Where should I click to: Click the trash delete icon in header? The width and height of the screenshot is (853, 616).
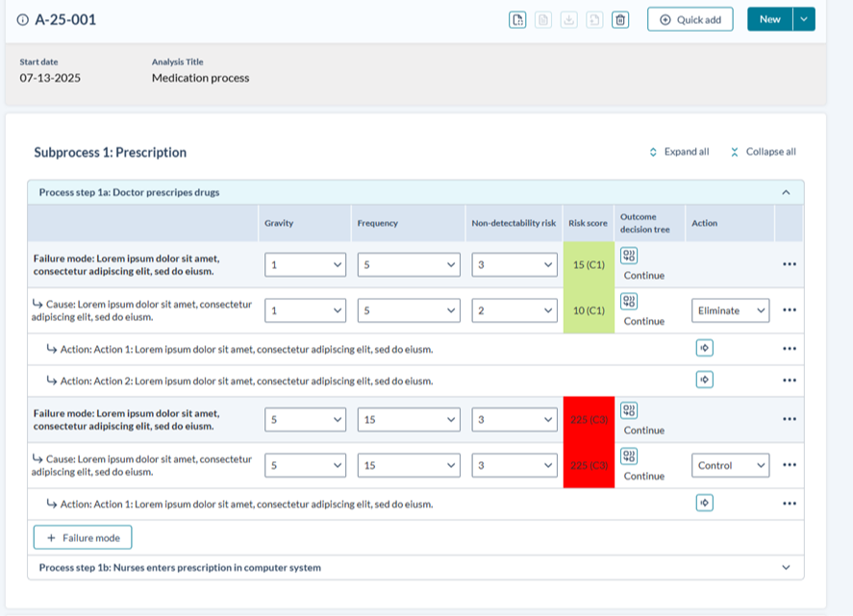(620, 19)
